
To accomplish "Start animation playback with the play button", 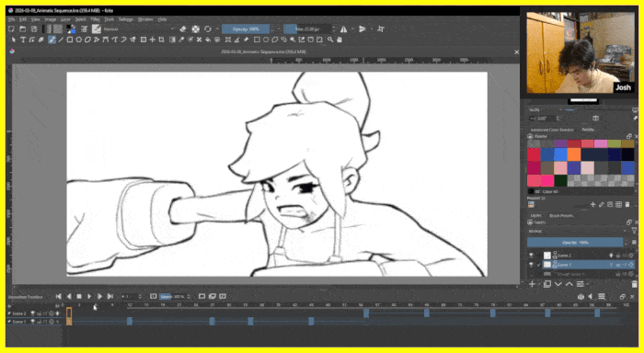I will coord(89,296).
